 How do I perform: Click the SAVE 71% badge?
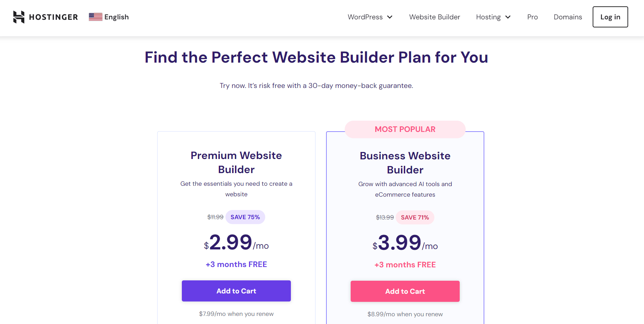pos(415,217)
